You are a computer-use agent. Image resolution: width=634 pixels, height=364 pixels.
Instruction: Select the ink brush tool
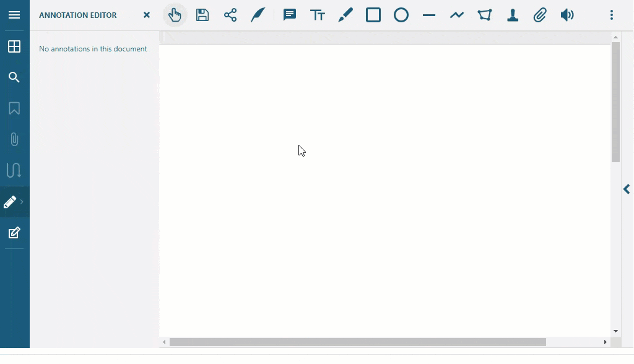point(345,15)
